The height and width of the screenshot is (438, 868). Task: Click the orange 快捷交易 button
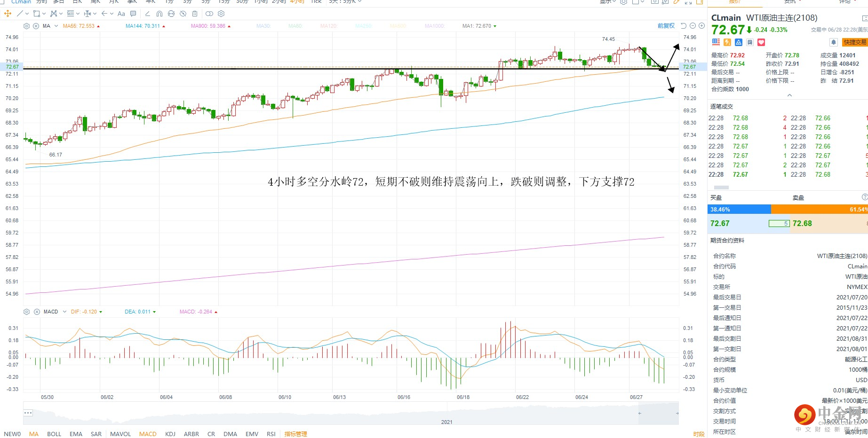pyautogui.click(x=855, y=42)
